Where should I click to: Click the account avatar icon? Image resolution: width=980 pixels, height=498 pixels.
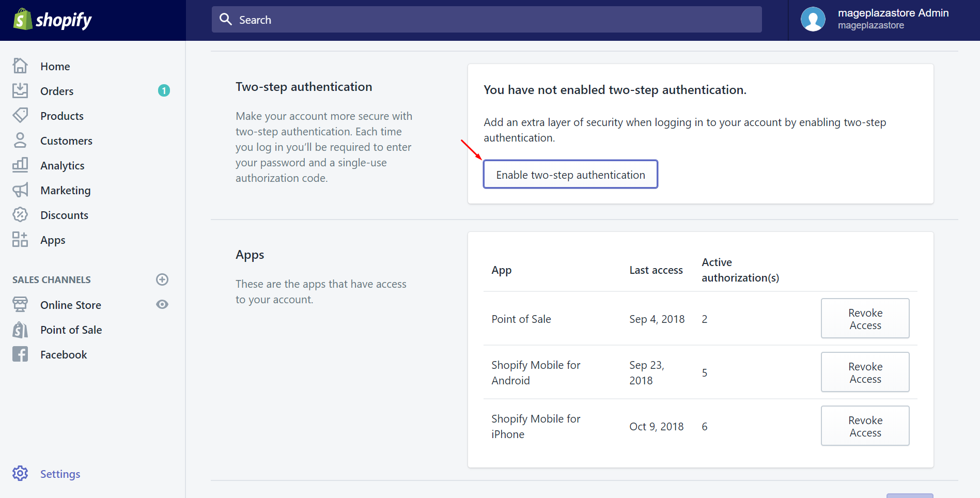coord(813,19)
